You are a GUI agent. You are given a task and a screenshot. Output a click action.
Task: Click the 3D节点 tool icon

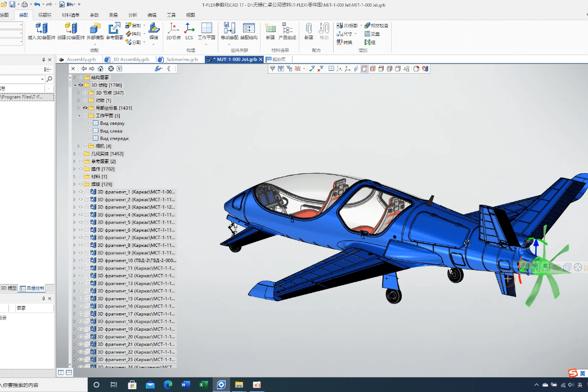173,28
